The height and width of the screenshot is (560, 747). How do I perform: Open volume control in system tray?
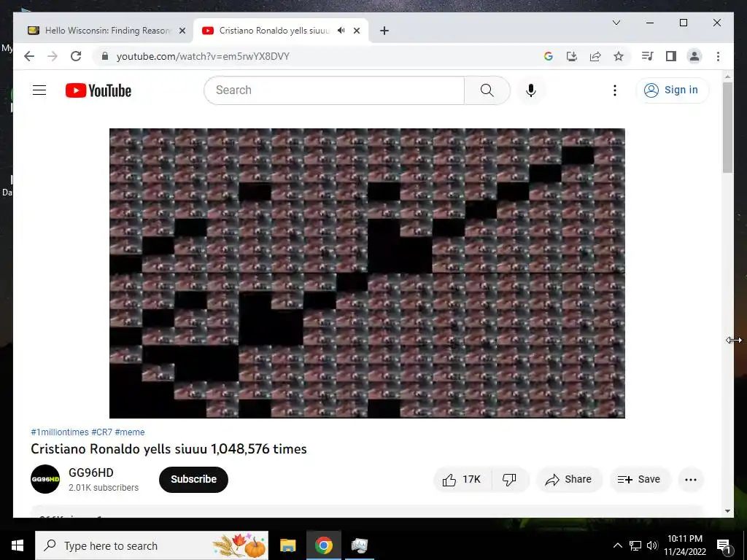pyautogui.click(x=652, y=545)
